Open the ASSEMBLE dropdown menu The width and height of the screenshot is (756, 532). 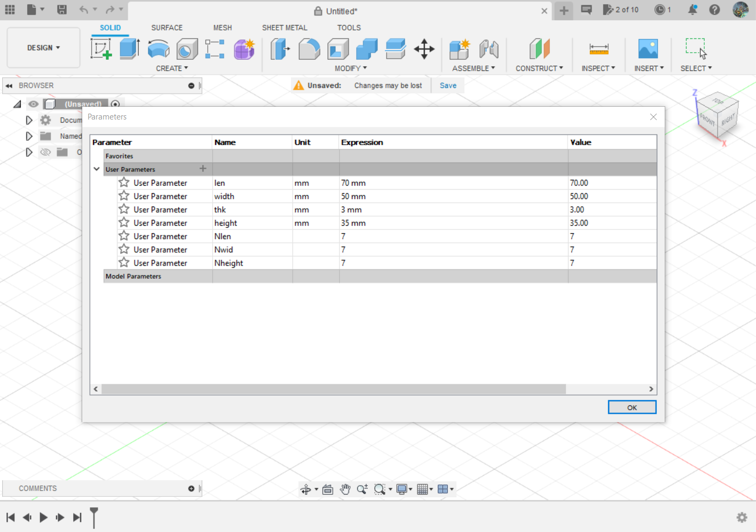pyautogui.click(x=474, y=68)
